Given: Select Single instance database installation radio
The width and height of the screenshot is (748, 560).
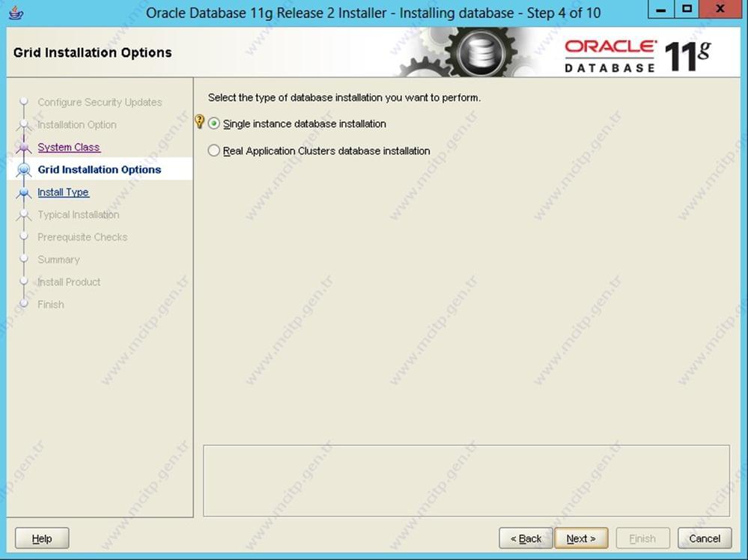Looking at the screenshot, I should coord(213,124).
